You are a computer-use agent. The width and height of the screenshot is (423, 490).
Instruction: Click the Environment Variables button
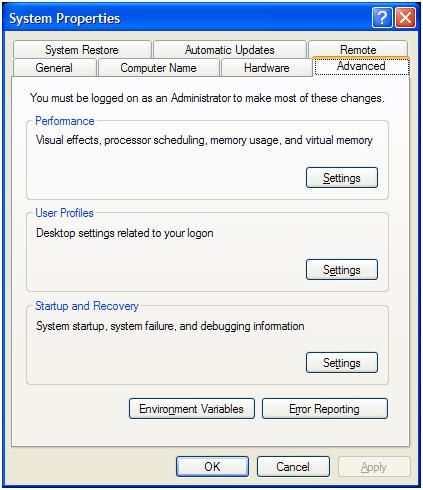[192, 409]
